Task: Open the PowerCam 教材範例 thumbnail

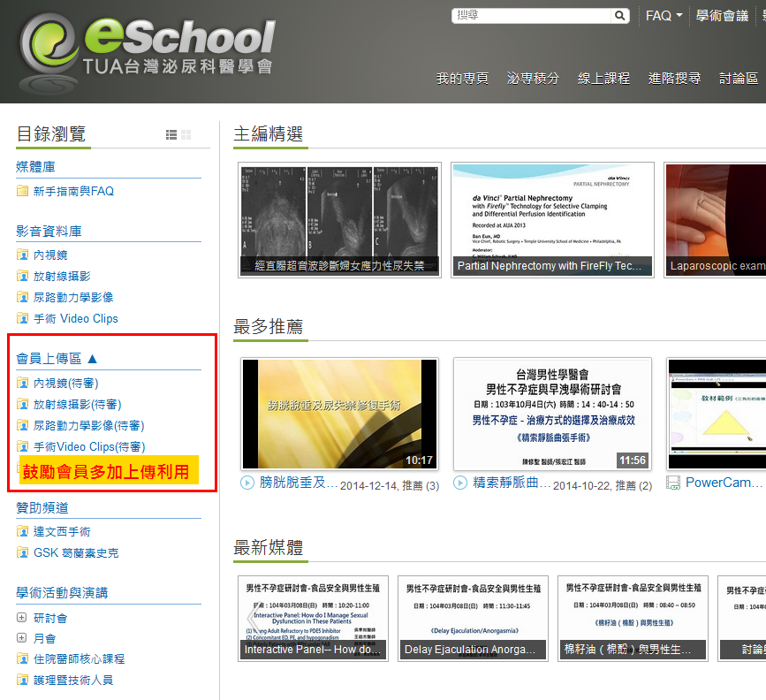Action: tap(717, 414)
